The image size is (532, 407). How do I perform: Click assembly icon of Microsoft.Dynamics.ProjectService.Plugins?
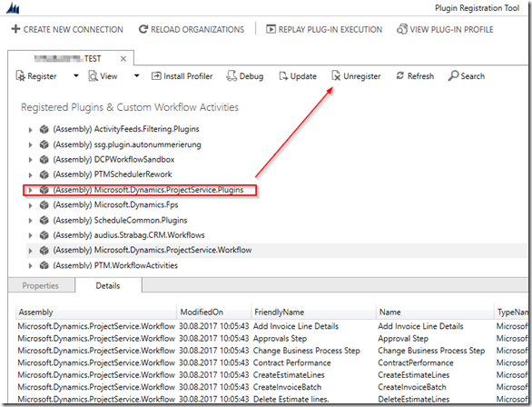coord(44,190)
